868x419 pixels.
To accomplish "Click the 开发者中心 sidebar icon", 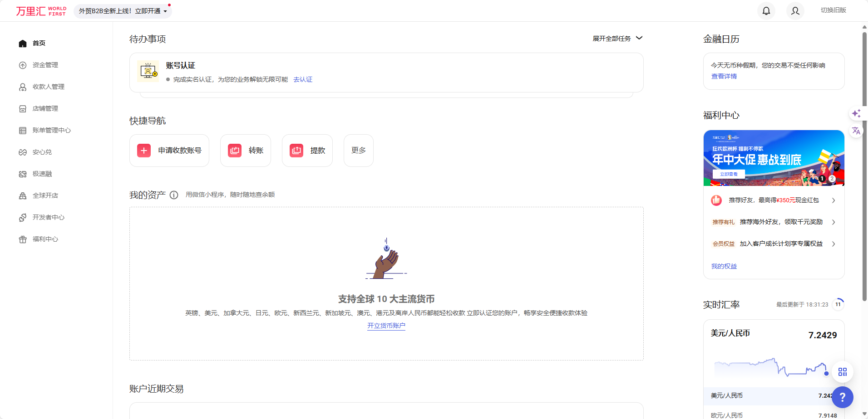I will click(23, 217).
